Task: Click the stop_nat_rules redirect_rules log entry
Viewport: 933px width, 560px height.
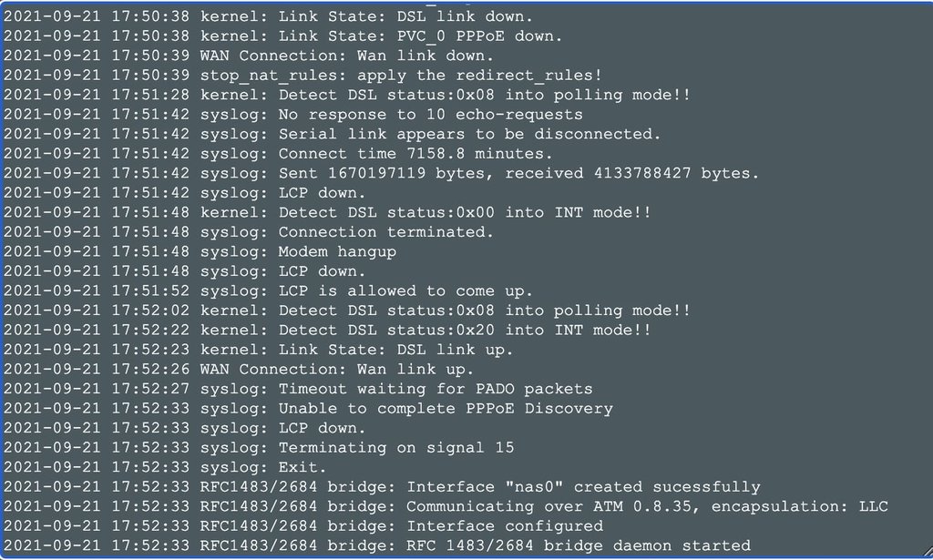Action: 302,76
